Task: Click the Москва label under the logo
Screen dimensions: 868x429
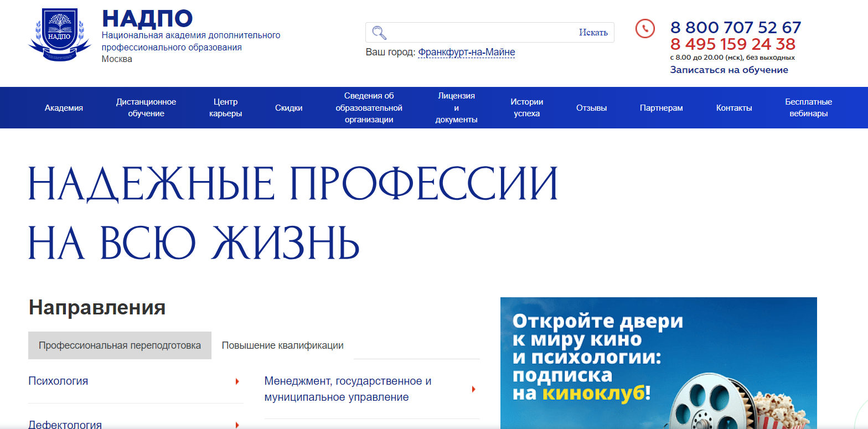Action: pyautogui.click(x=117, y=59)
